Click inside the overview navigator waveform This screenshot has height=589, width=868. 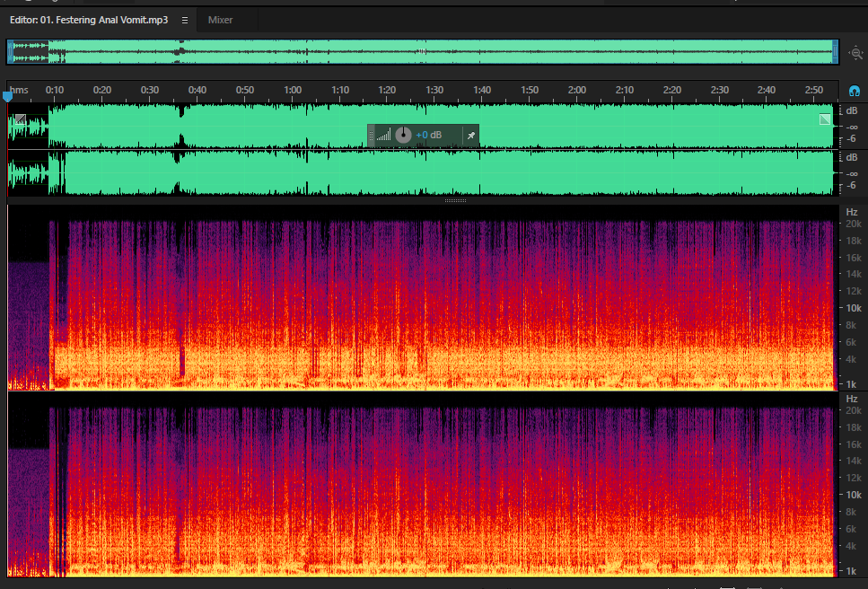(423, 52)
